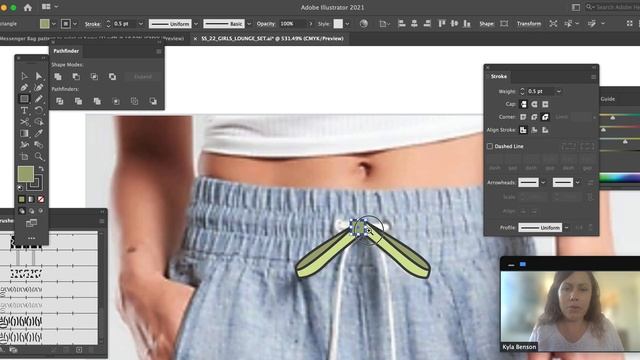
Task: Apply Outline pathfinder
Action: point(134,101)
